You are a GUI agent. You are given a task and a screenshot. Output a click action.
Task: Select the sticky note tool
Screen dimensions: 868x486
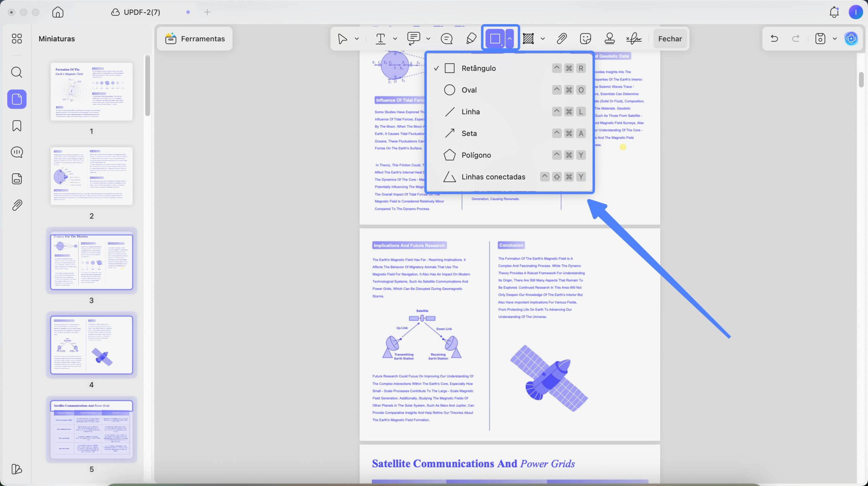click(447, 39)
